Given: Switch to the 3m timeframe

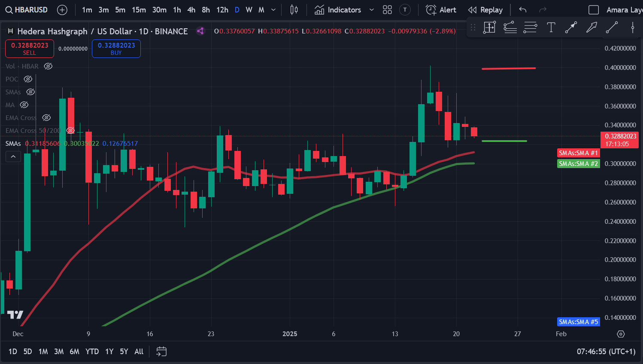Looking at the screenshot, I should pyautogui.click(x=103, y=10).
